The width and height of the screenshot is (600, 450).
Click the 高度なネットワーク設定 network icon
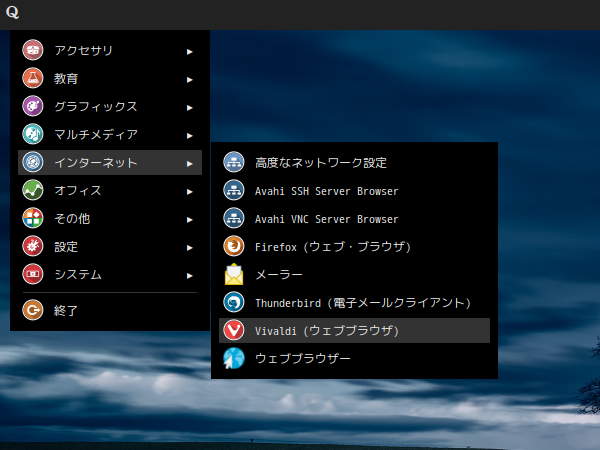tap(234, 162)
